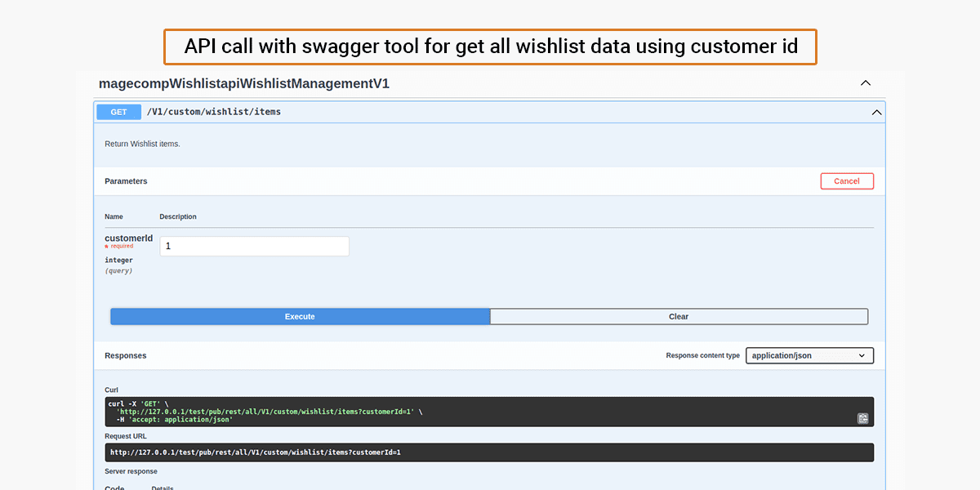The height and width of the screenshot is (490, 980).
Task: Collapse the GET wishlist items operation
Action: point(876,112)
